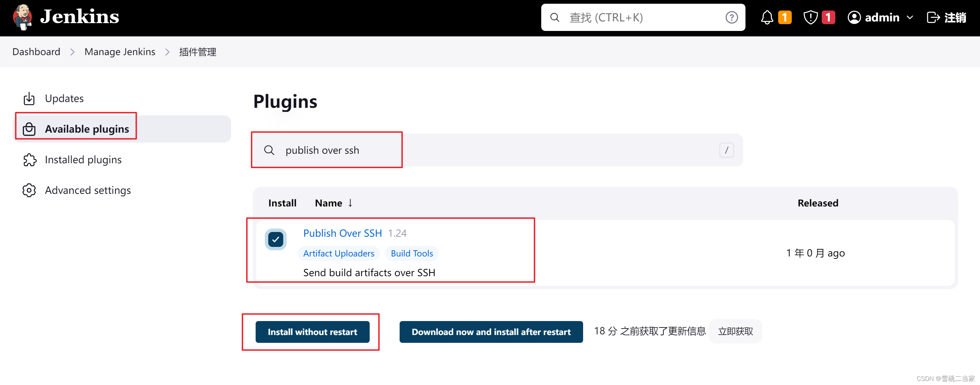This screenshot has height=385, width=980.
Task: Click the 立即获取 check now button
Action: [x=735, y=331]
